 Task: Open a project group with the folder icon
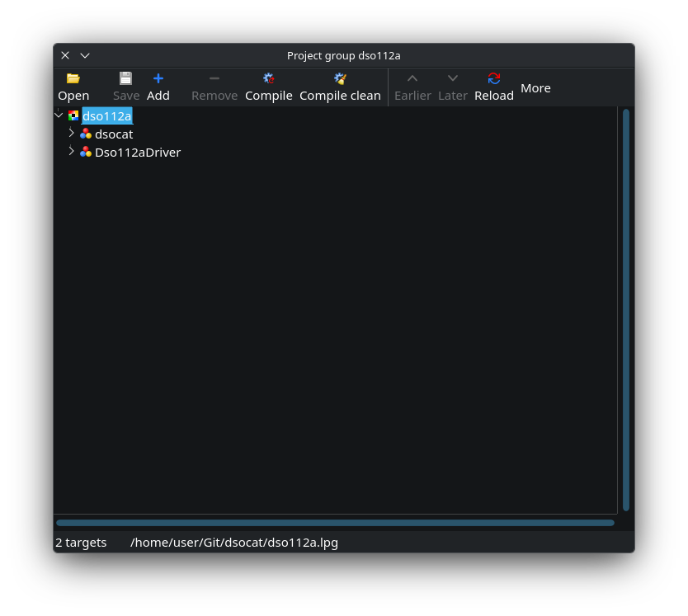[x=73, y=87]
